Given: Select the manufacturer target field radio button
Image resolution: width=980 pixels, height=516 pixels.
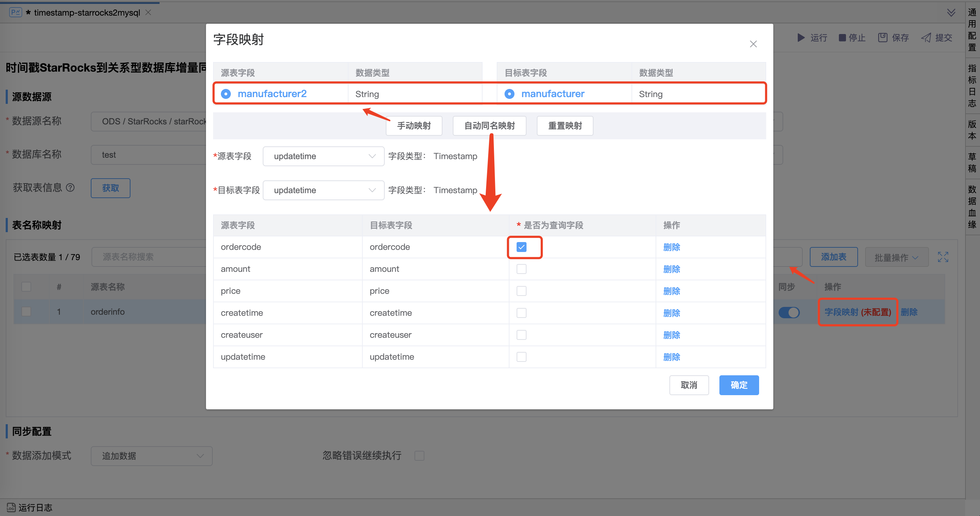Looking at the screenshot, I should [x=509, y=94].
